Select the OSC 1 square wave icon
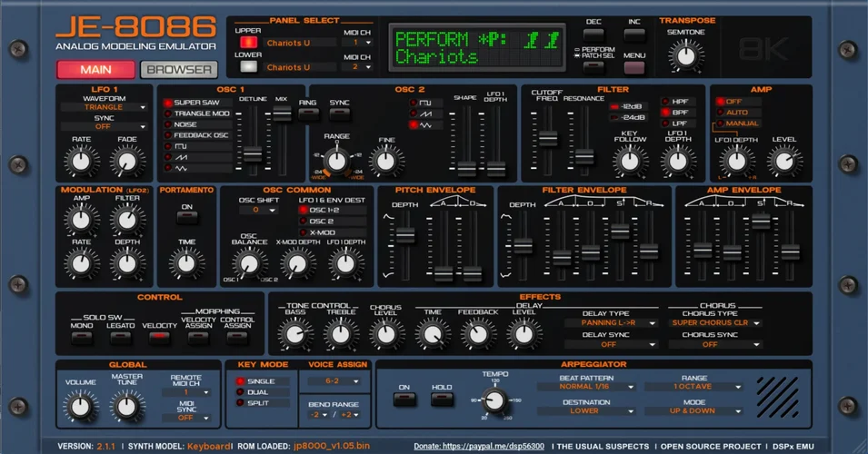This screenshot has height=454, width=868. pos(181,146)
